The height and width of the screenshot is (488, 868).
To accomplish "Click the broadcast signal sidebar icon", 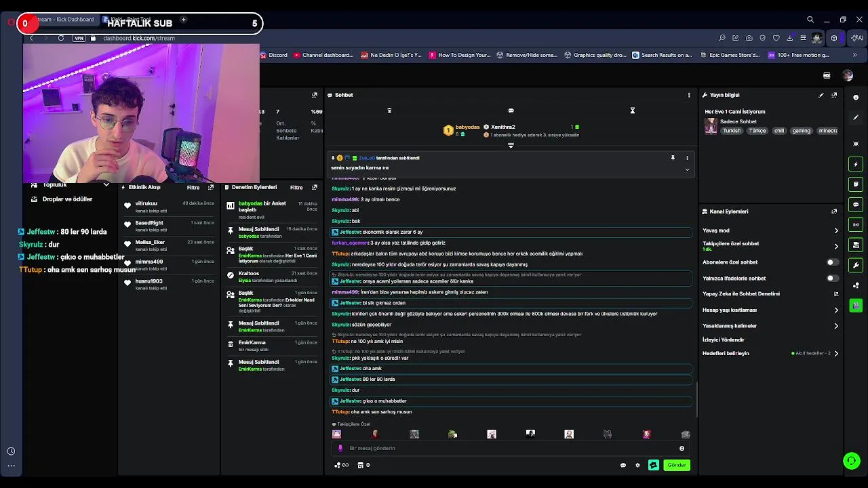I will (x=856, y=224).
